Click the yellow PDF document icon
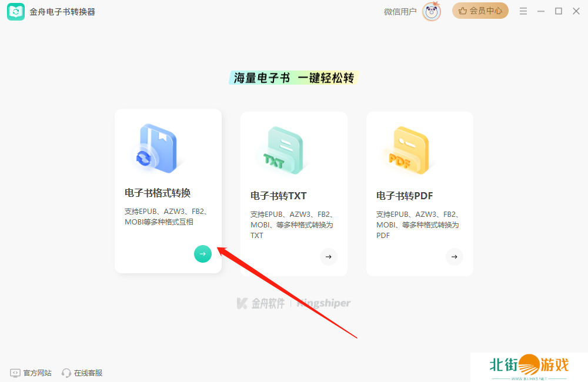 click(x=407, y=150)
